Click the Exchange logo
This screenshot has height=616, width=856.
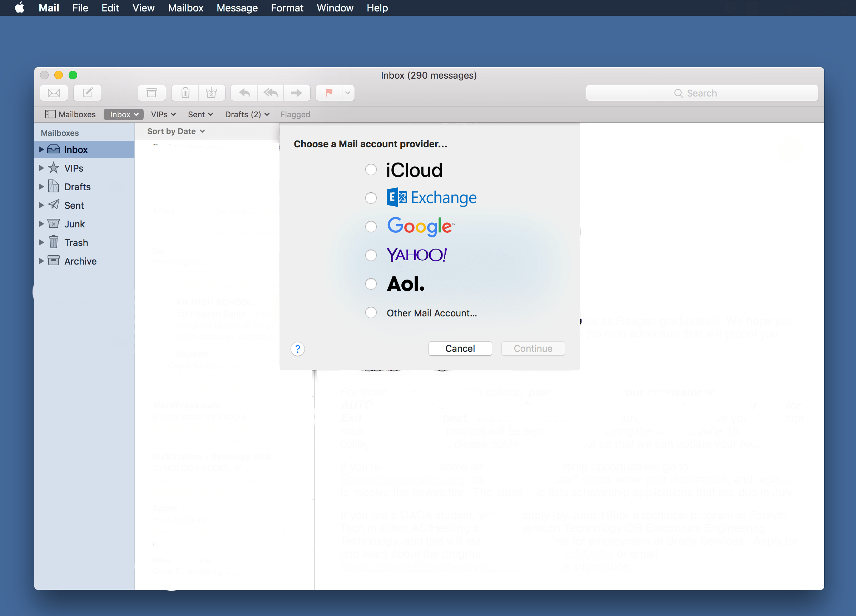[397, 197]
